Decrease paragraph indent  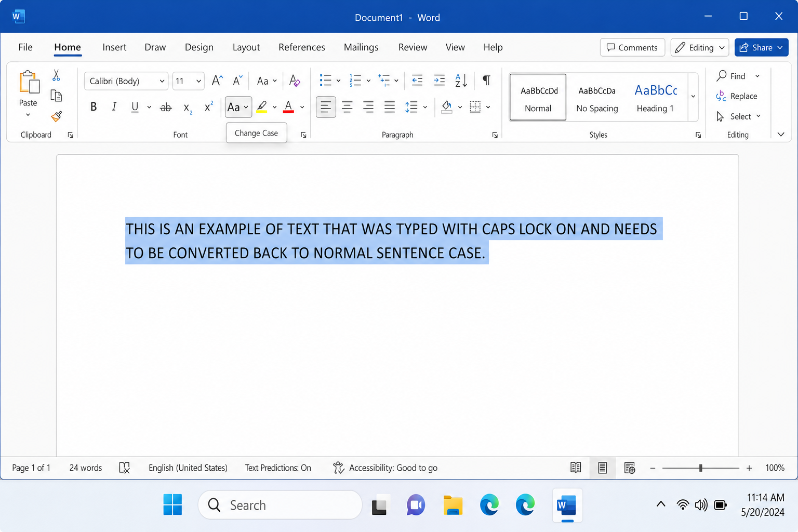pos(417,80)
